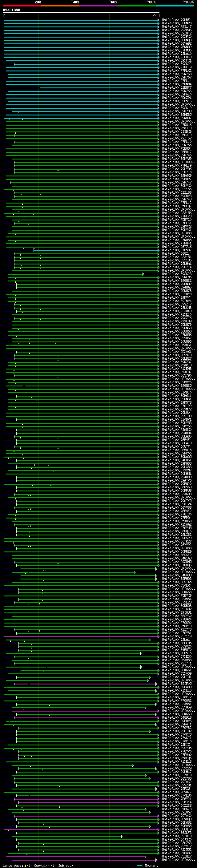Select hit label UniRef100_Q9LVD6
Viewport: 197px width, 868px height.
pyautogui.click(x=177, y=169)
